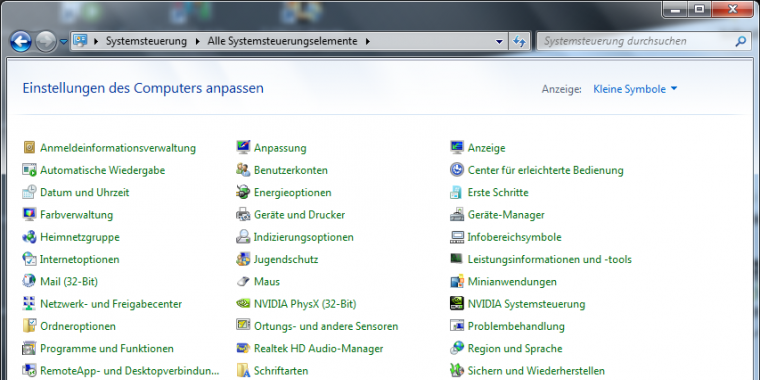Open Erste Schritte link
This screenshot has height=380, width=760.
click(498, 192)
